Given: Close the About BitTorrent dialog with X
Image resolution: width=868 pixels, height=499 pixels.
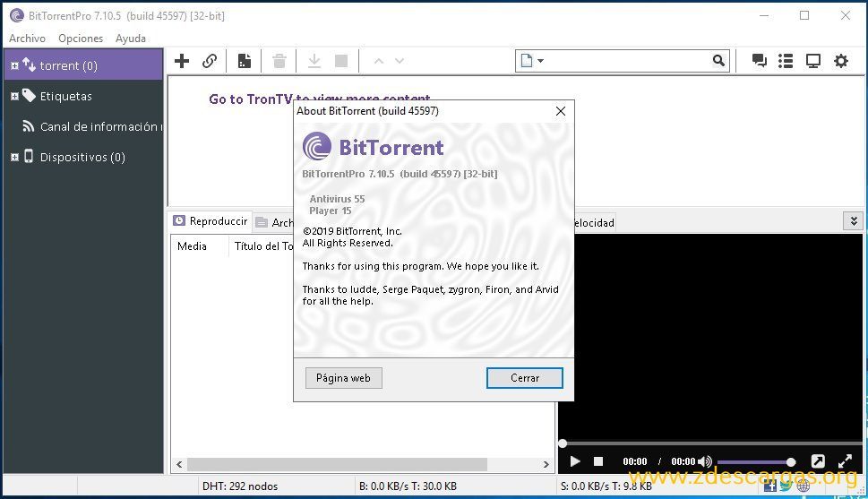Looking at the screenshot, I should [560, 111].
